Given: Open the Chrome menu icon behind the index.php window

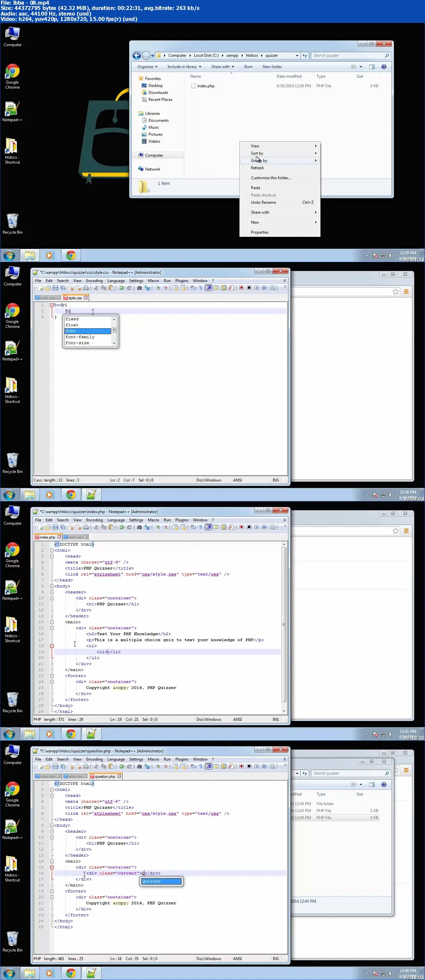Looking at the screenshot, I should point(406,531).
